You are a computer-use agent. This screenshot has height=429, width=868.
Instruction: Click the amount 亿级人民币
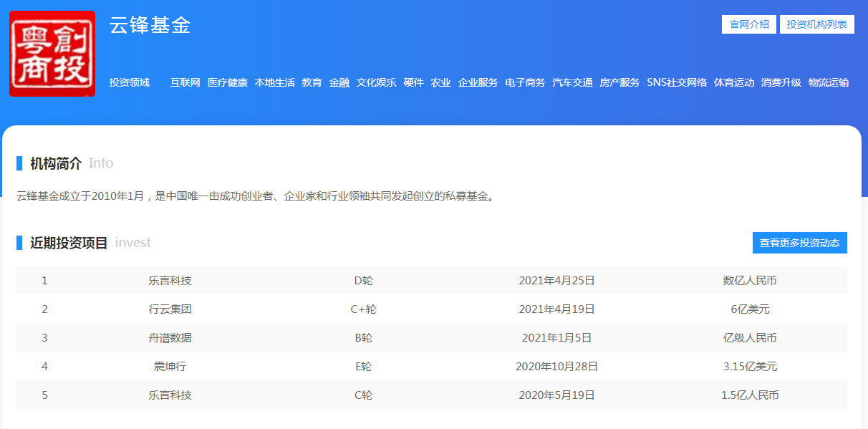click(750, 337)
